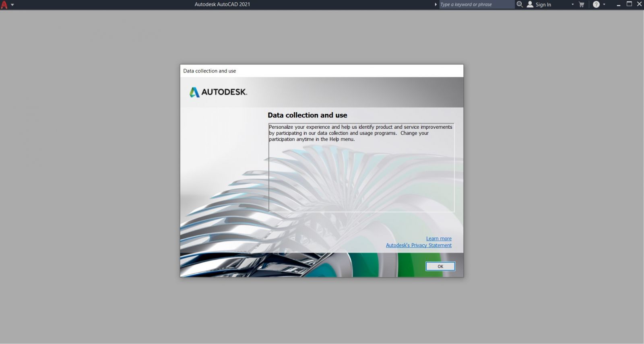Image resolution: width=644 pixels, height=344 pixels.
Task: Expand the Help dropdown arrow
Action: 604,4
